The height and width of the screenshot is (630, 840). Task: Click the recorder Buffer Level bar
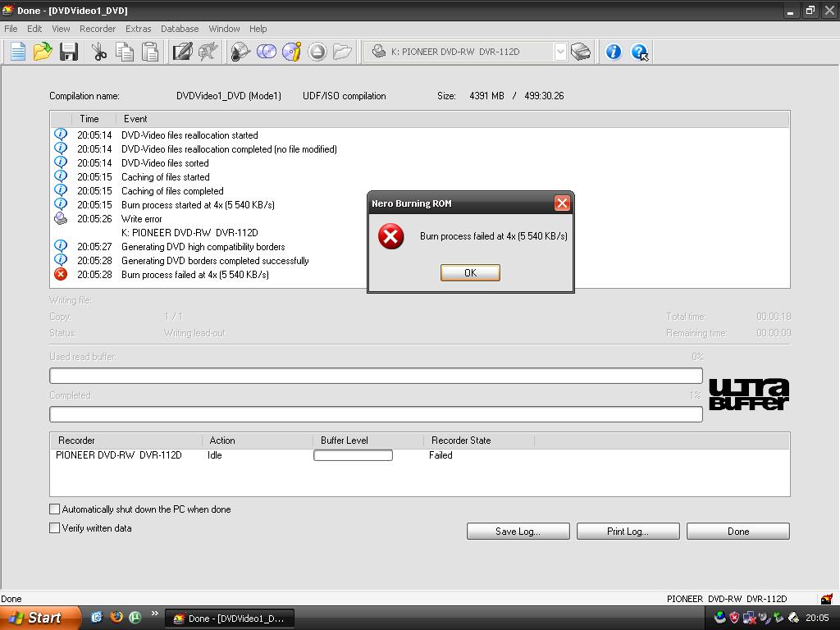(x=353, y=455)
